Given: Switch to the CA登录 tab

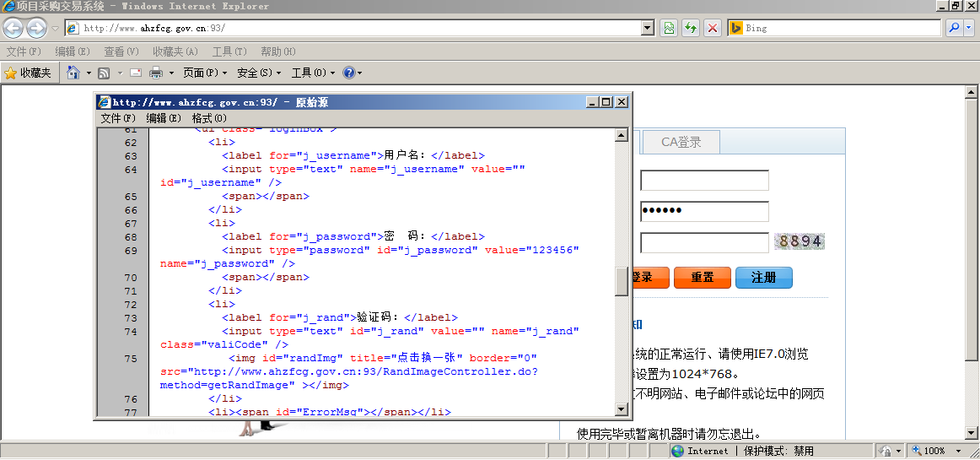Looking at the screenshot, I should [x=681, y=142].
